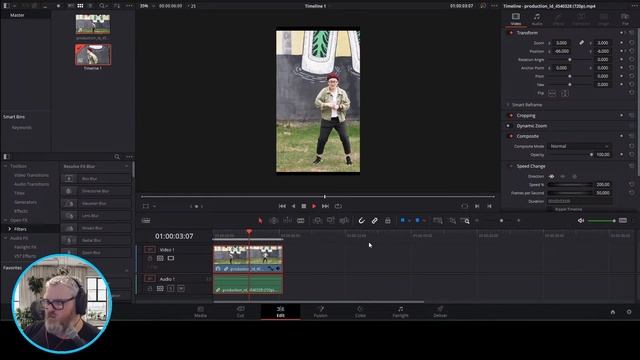Click the Speed % value field

pos(602,184)
